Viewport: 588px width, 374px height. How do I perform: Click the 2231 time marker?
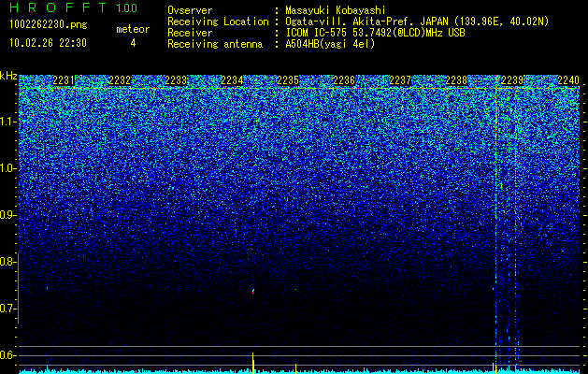[x=64, y=80]
